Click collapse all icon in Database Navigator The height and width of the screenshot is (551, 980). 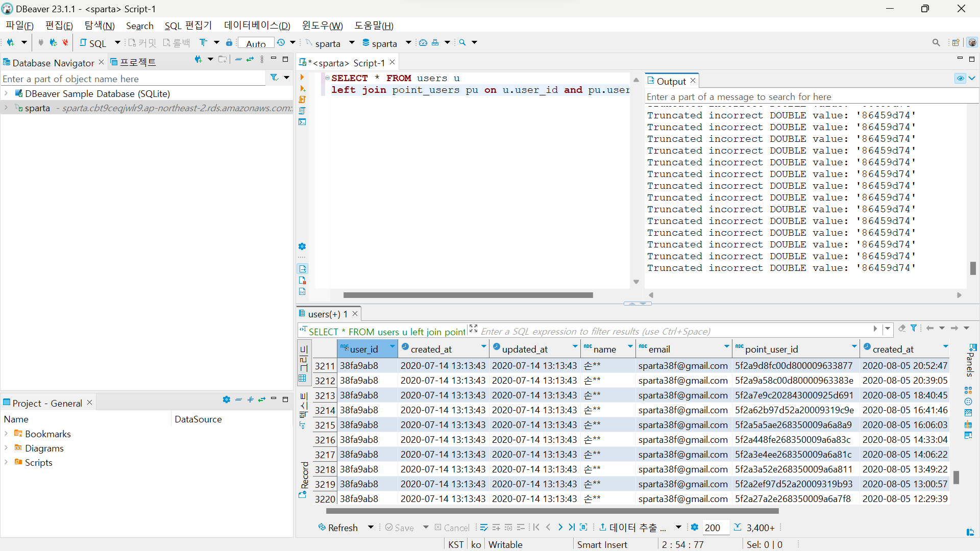coord(238,60)
